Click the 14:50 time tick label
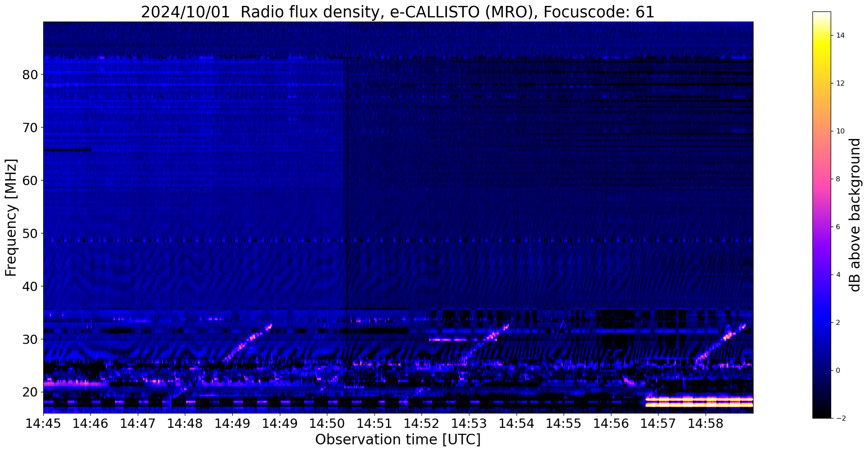The image size is (868, 452). [x=327, y=423]
